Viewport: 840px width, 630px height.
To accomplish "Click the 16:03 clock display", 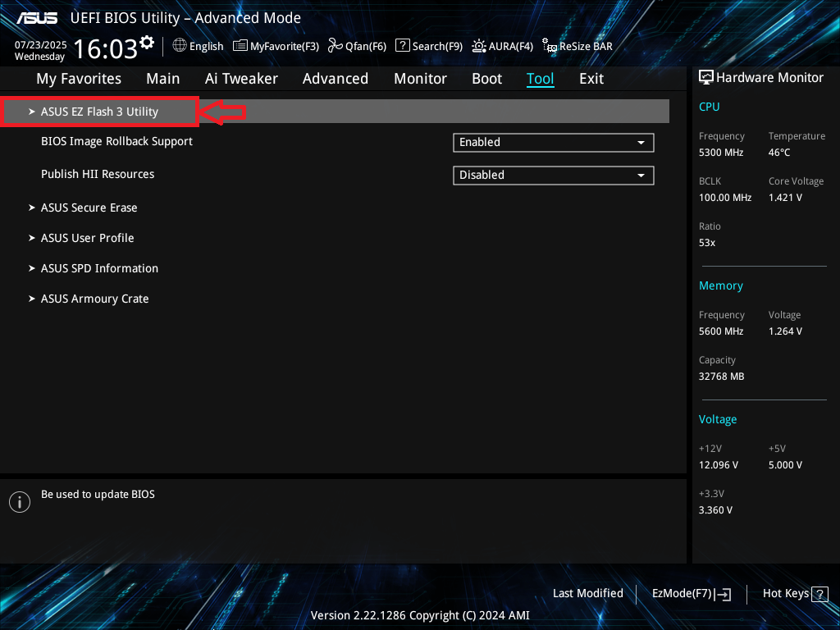I will click(106, 48).
